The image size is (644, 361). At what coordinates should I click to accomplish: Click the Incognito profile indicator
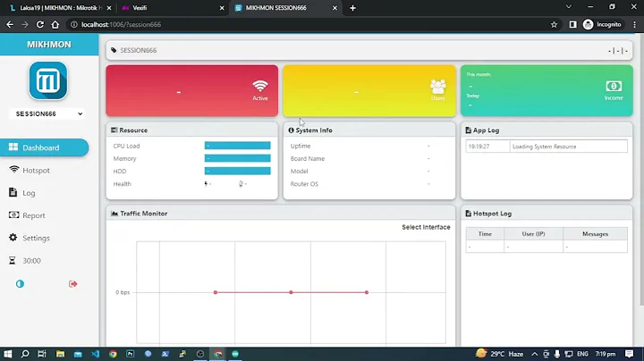tap(603, 25)
